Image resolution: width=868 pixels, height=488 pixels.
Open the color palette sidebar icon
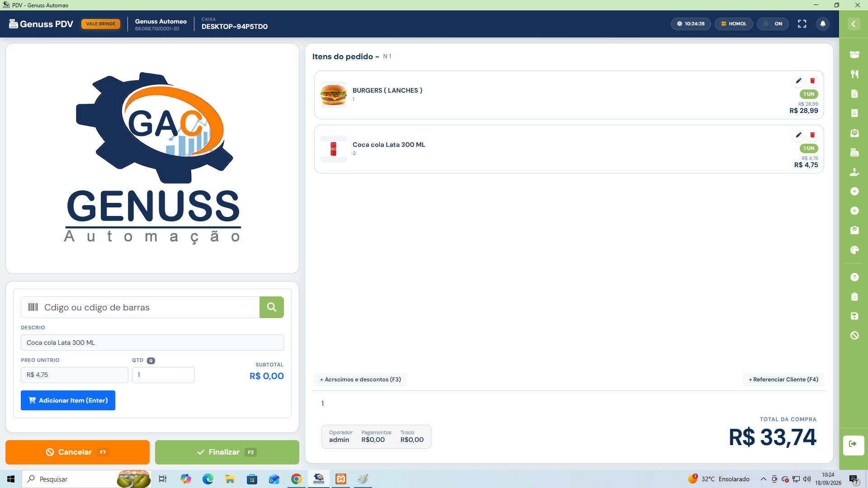point(854,250)
